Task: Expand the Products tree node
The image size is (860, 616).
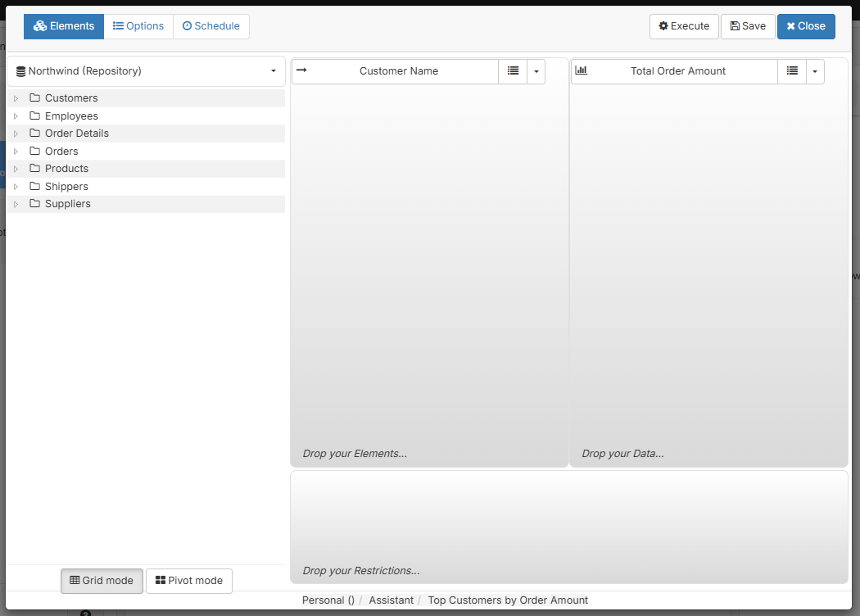Action: [x=16, y=169]
